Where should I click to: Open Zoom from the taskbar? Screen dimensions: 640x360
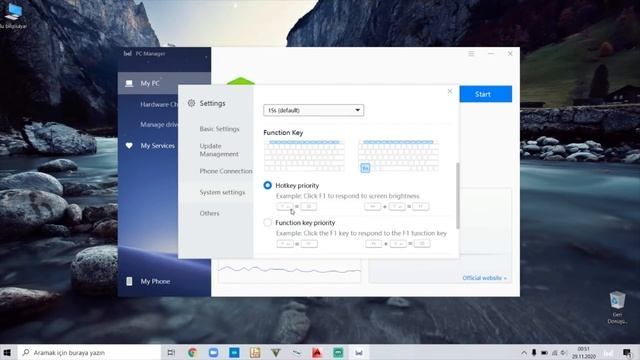pyautogui.click(x=213, y=352)
